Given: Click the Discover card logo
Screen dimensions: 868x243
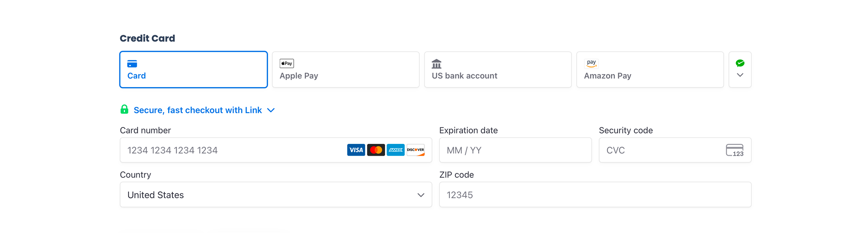Looking at the screenshot, I should click(415, 150).
